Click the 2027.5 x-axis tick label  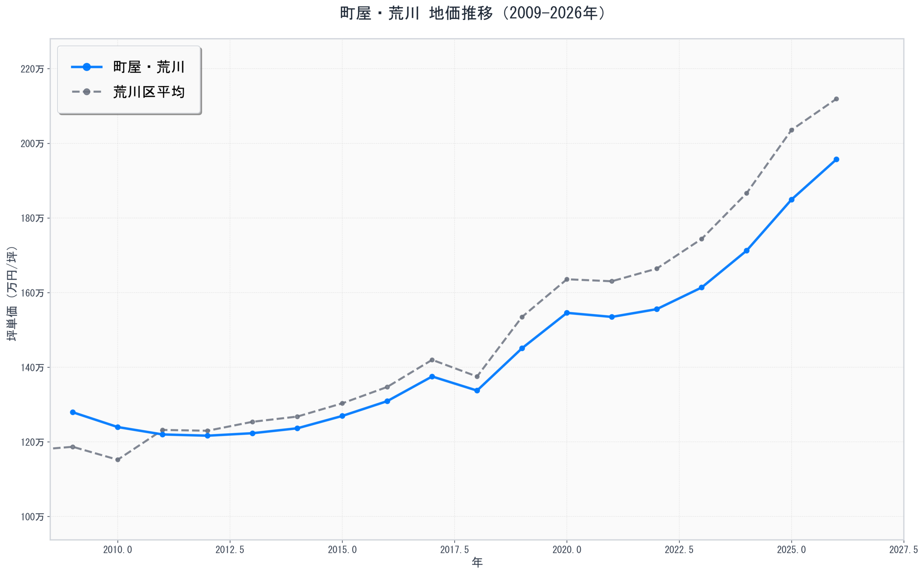tap(904, 550)
